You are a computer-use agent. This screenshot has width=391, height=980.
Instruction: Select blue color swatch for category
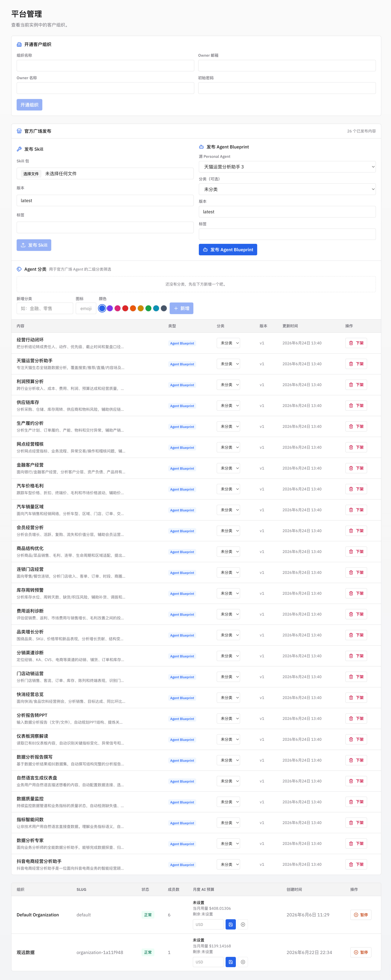tap(102, 309)
